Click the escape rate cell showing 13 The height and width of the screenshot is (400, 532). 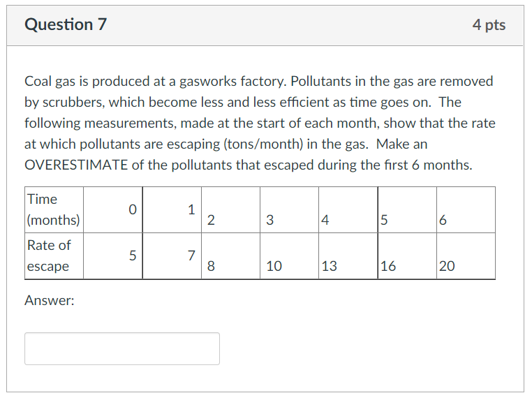click(x=348, y=255)
